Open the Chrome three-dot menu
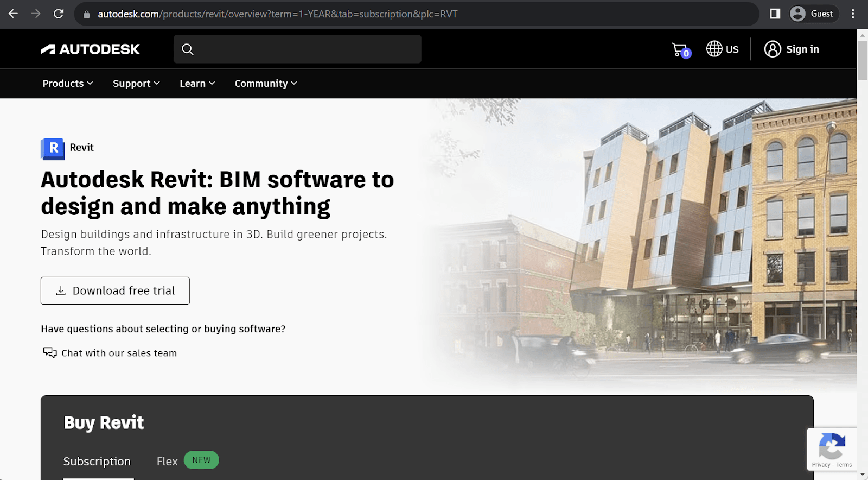The width and height of the screenshot is (868, 480). pos(853,14)
